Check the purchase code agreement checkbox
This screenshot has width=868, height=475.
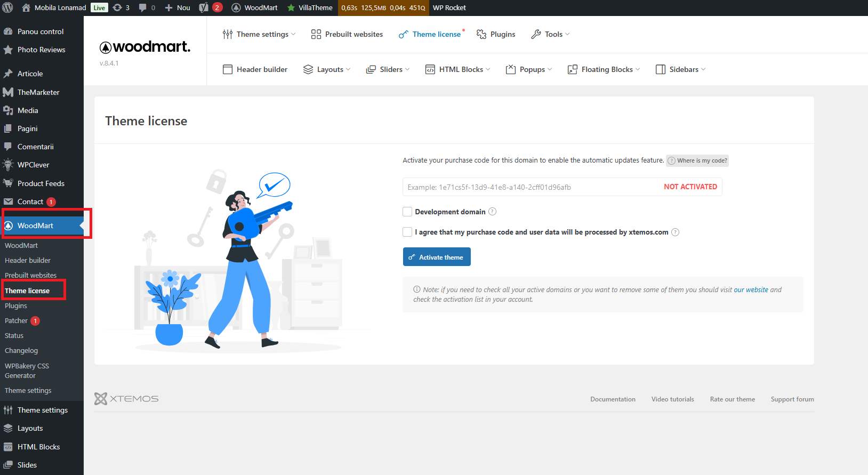pyautogui.click(x=407, y=232)
